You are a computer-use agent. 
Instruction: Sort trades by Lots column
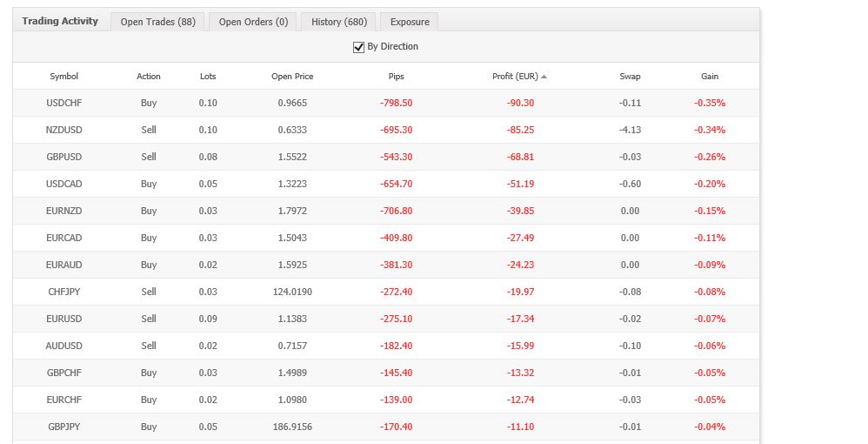(x=208, y=77)
